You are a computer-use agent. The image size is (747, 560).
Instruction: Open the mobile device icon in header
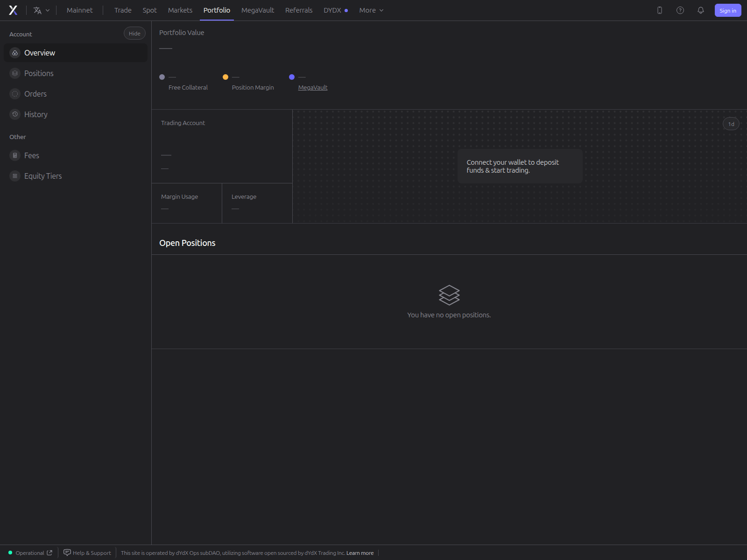(660, 10)
